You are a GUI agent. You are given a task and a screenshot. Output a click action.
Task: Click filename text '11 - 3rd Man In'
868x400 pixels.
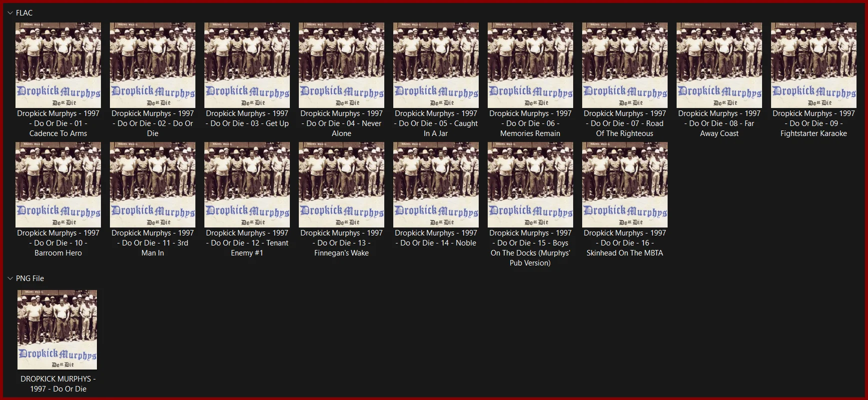point(152,243)
